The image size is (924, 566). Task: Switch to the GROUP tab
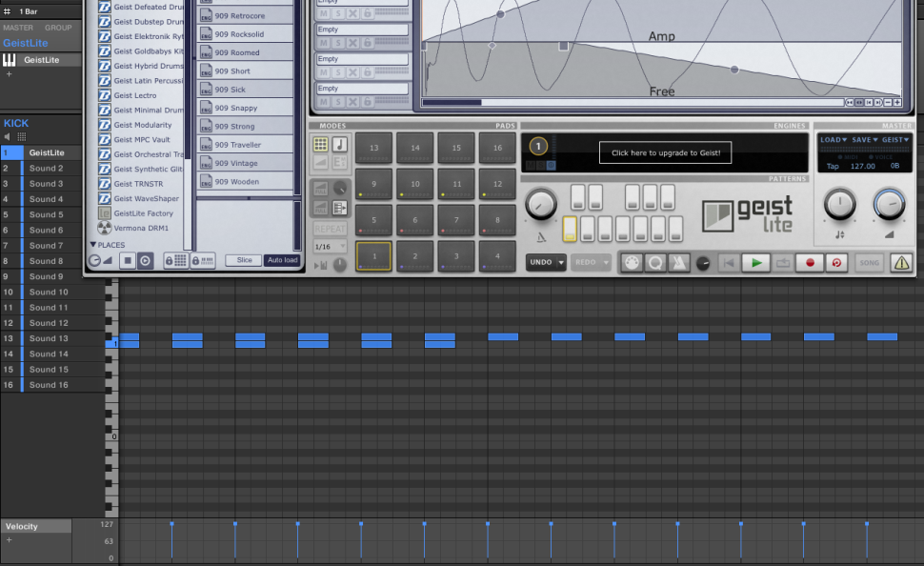tap(58, 28)
